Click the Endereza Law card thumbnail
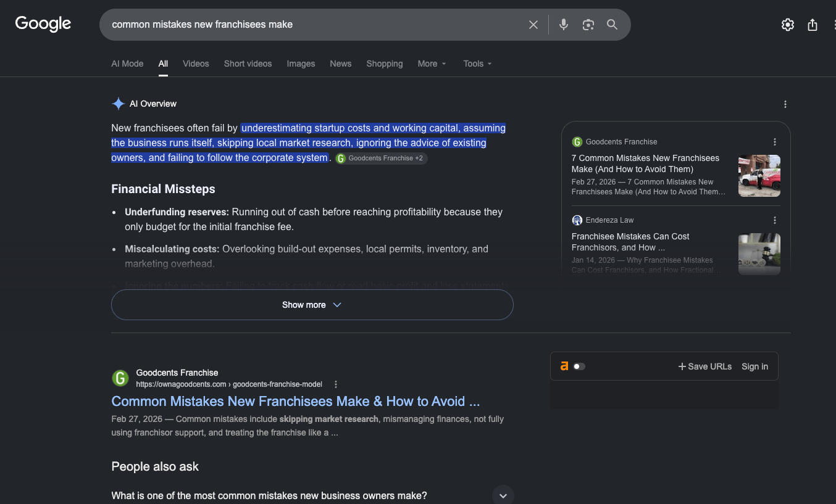 point(759,254)
